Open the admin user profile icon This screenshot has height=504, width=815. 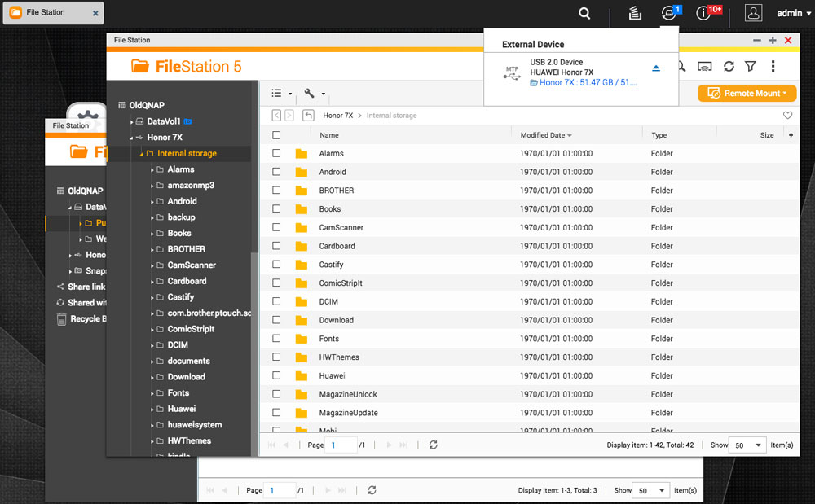click(x=753, y=13)
